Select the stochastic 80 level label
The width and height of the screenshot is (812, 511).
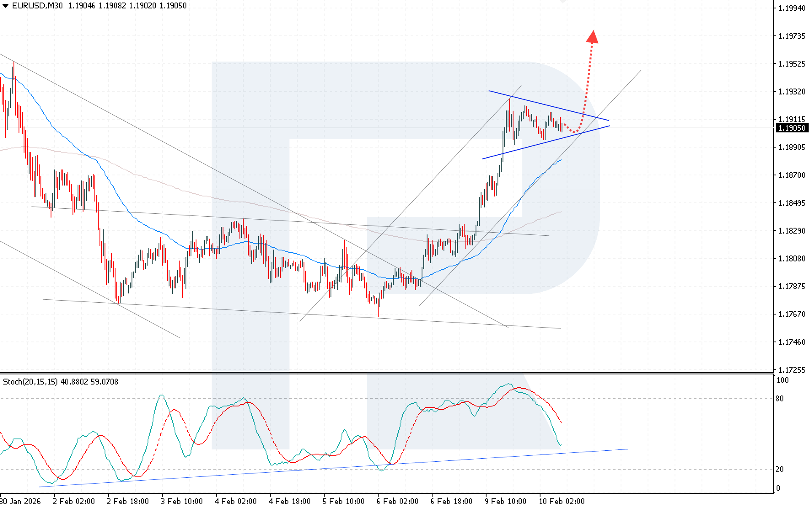(780, 399)
